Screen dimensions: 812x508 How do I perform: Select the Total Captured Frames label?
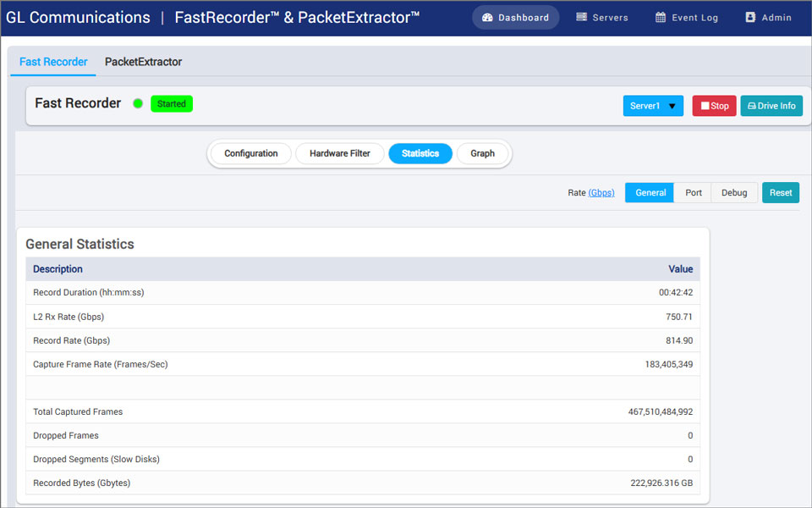[78, 411]
